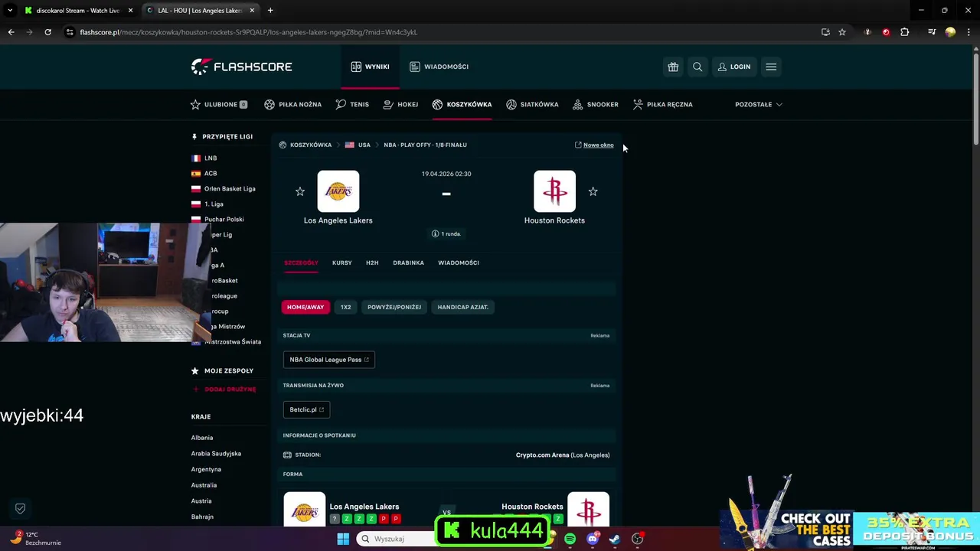Image resolution: width=980 pixels, height=551 pixels.
Task: Open Argentyna in Kraje list
Action: click(206, 469)
